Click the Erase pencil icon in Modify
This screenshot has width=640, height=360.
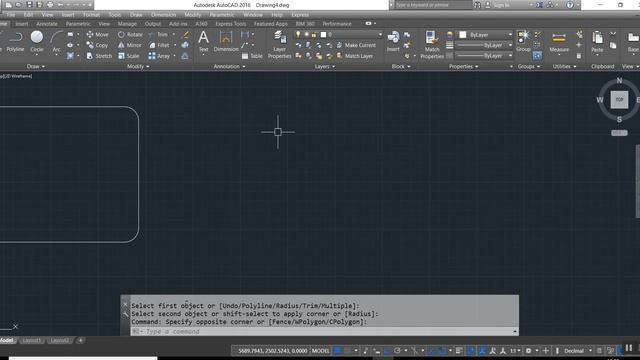click(185, 35)
